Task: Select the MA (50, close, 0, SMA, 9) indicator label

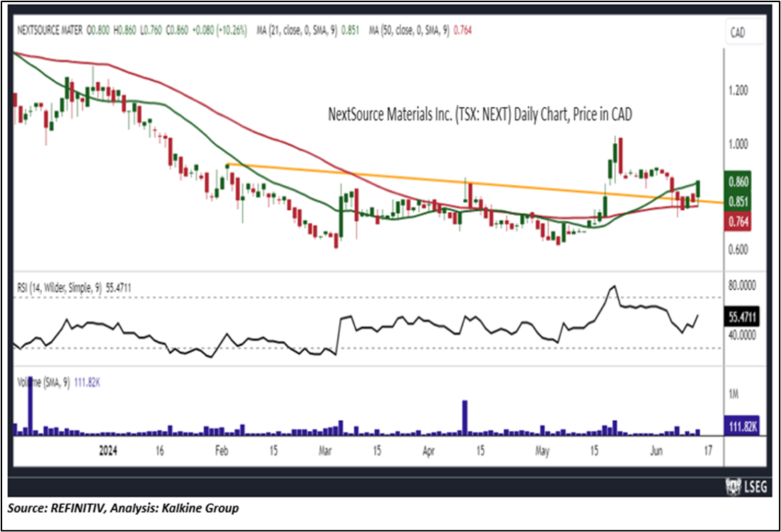Action: [x=409, y=31]
